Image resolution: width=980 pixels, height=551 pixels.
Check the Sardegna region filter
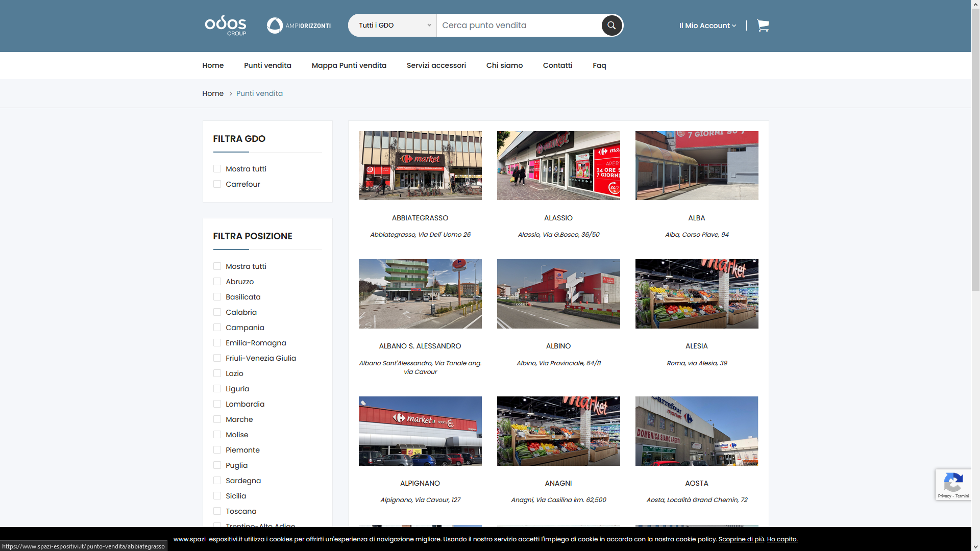pyautogui.click(x=217, y=481)
